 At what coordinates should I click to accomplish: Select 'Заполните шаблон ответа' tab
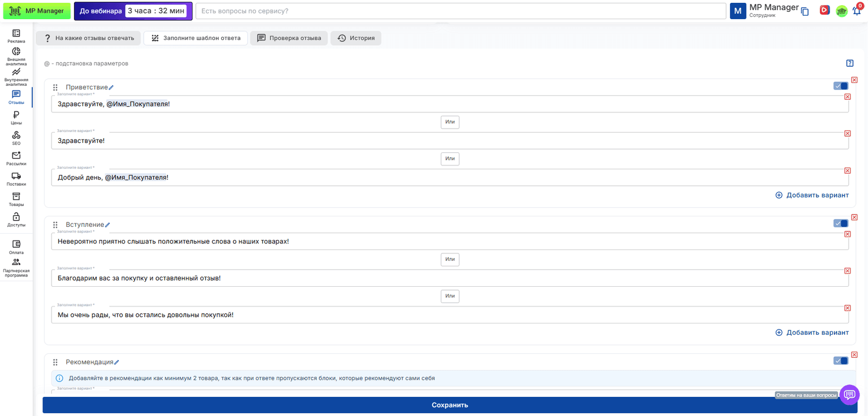point(196,38)
